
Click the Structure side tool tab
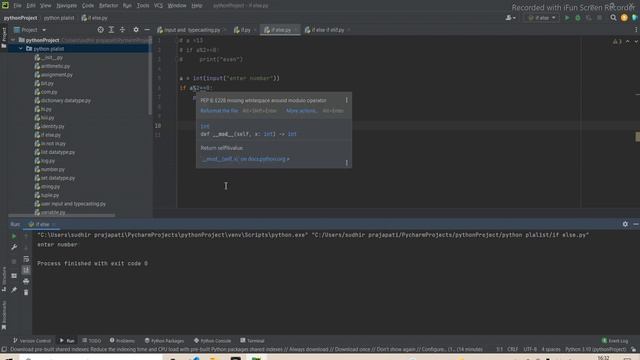[4, 279]
